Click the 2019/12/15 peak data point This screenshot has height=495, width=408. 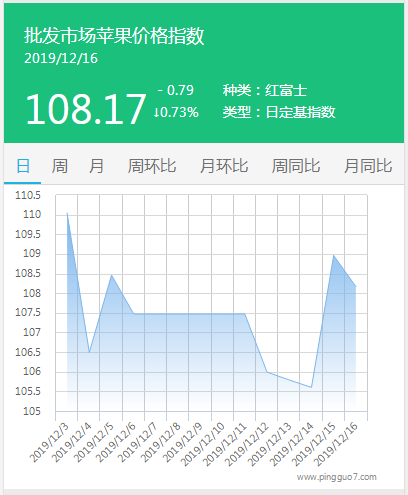coord(334,255)
